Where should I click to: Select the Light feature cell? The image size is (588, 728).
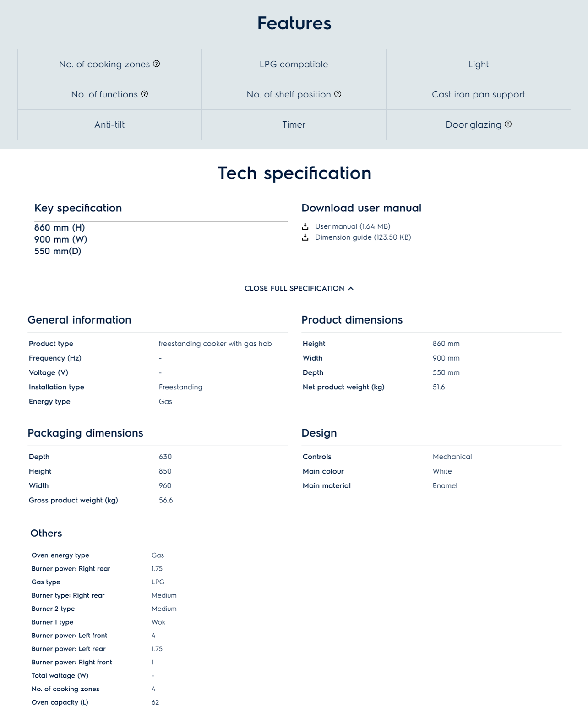pos(478,64)
